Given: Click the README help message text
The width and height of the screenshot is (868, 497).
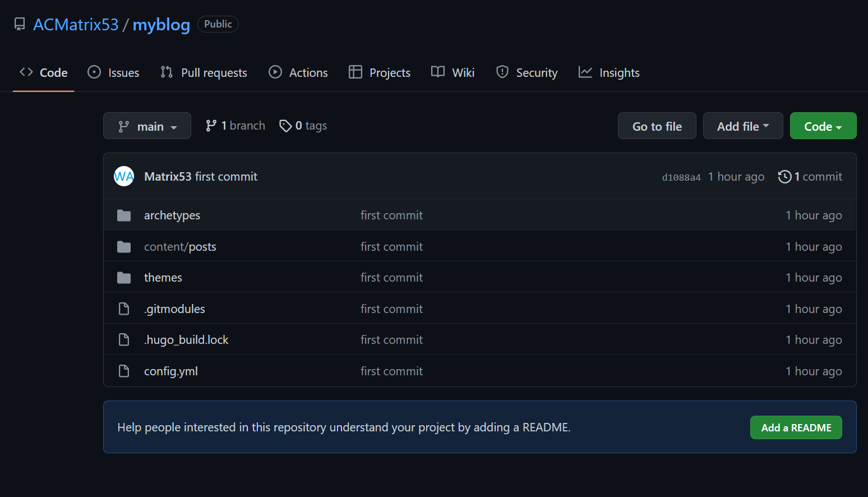Looking at the screenshot, I should pos(344,427).
